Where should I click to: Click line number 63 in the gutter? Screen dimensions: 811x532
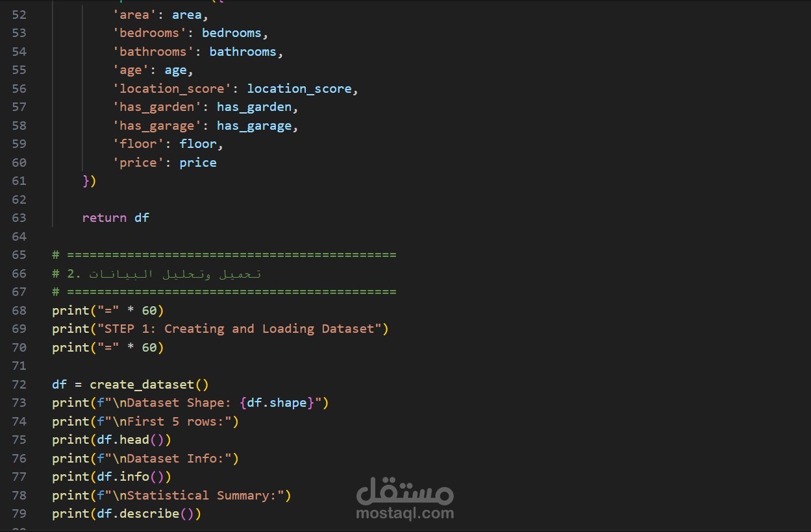click(19, 217)
